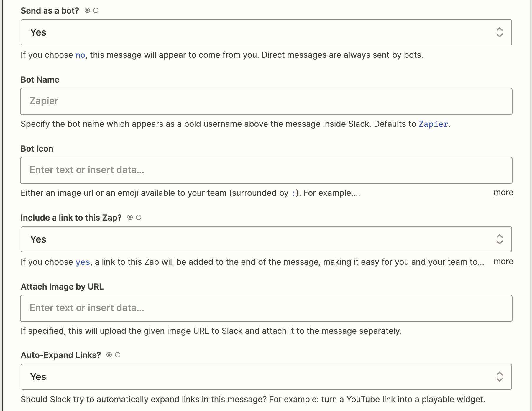Screen dimensions: 532x411
Task: Click help text about YouTube playable widget
Action: [253, 400]
